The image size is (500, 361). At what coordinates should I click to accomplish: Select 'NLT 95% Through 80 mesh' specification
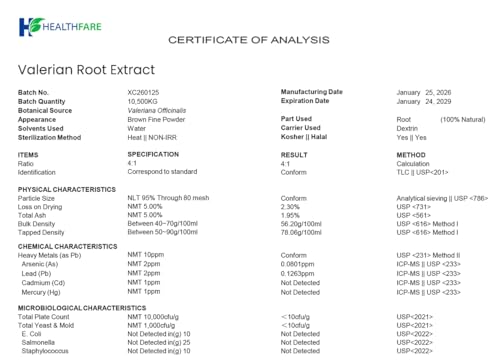[x=168, y=198]
